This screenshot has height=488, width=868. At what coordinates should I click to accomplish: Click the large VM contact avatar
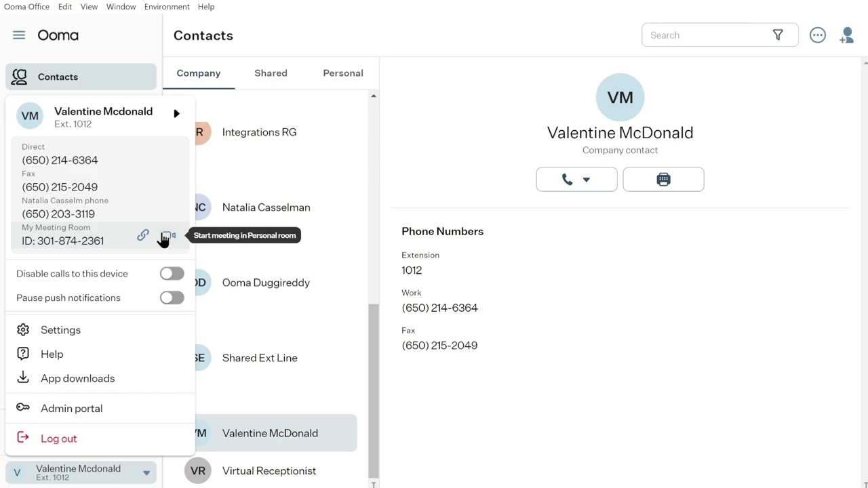[x=620, y=98]
